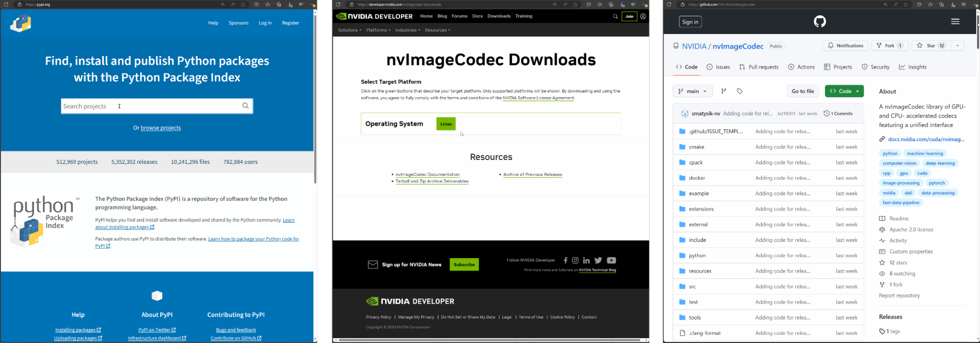980x343 pixels.
Task: Click the site lock icon in the GitHub address bar
Action: pos(682,4)
